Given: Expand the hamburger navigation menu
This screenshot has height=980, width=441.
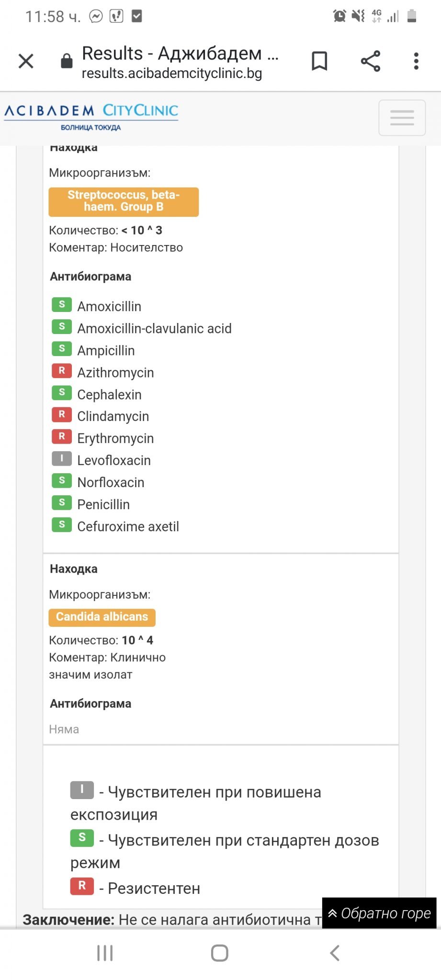Looking at the screenshot, I should (402, 118).
